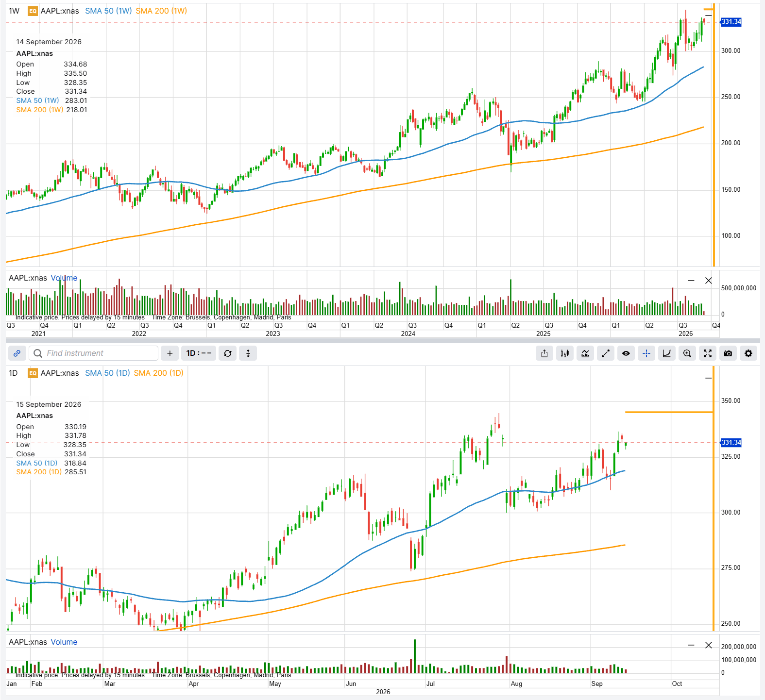The height and width of the screenshot is (700, 765).
Task: Click the AAPL:xnas title on weekly chart
Action: coord(60,11)
